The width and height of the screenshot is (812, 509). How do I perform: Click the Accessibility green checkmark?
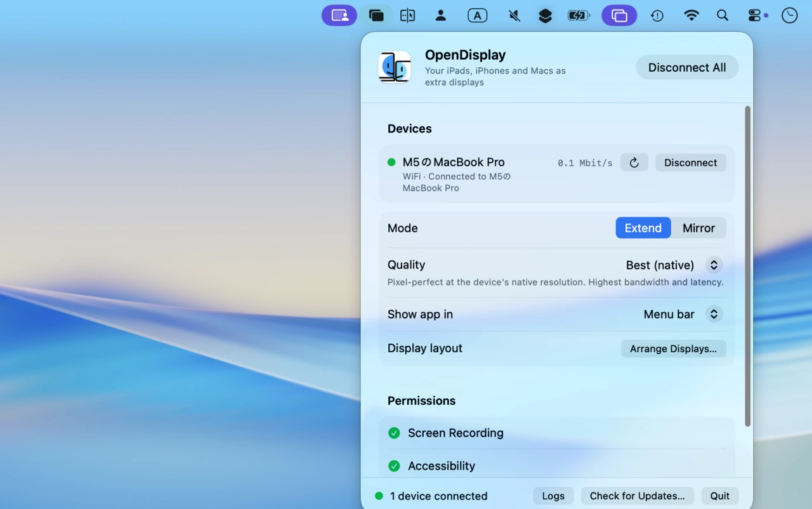(x=394, y=466)
